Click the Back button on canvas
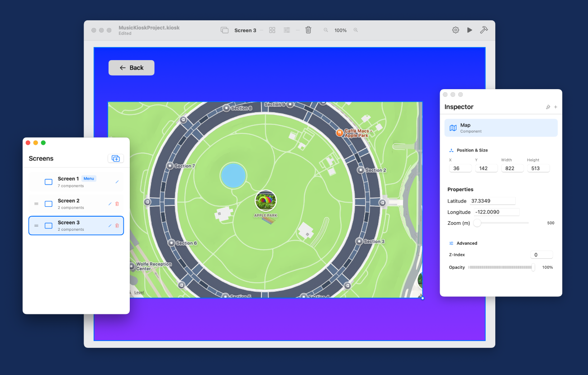 click(131, 68)
